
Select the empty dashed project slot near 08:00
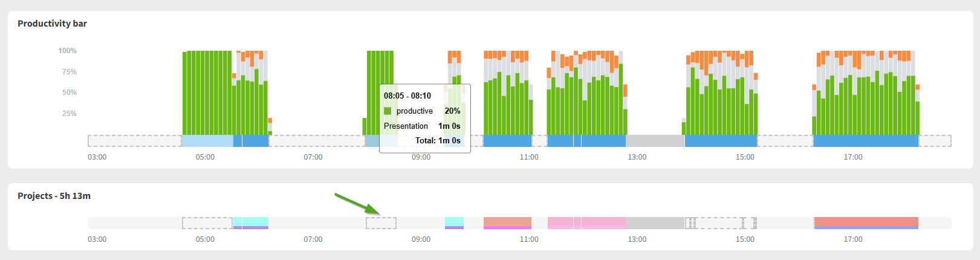[381, 223]
